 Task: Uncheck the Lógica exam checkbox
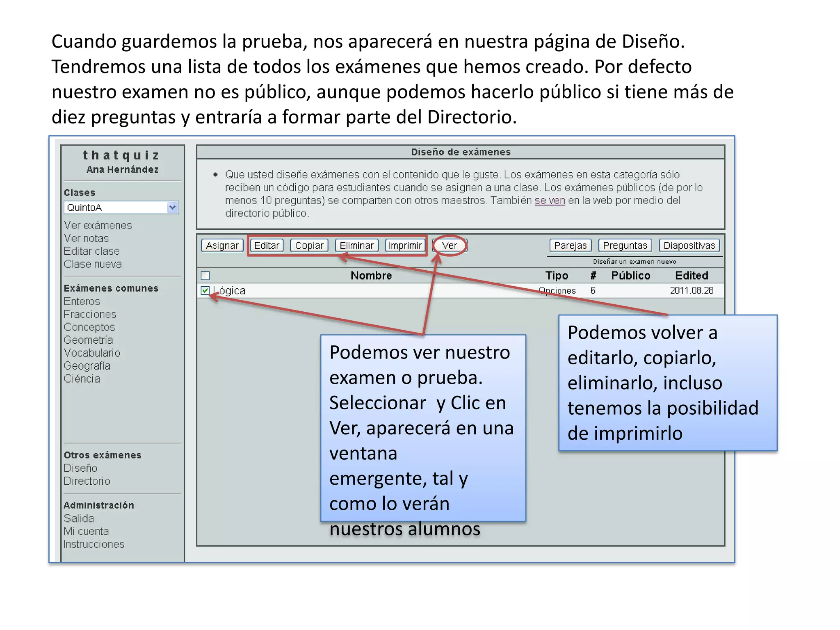click(x=205, y=291)
